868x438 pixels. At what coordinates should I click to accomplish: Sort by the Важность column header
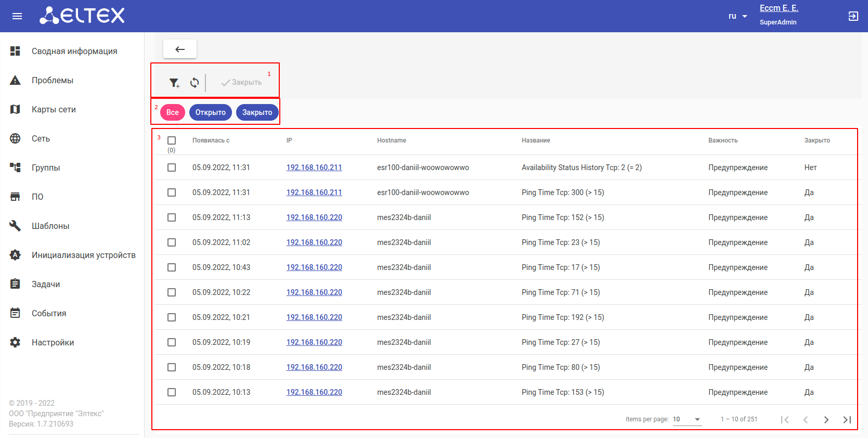[x=723, y=140]
